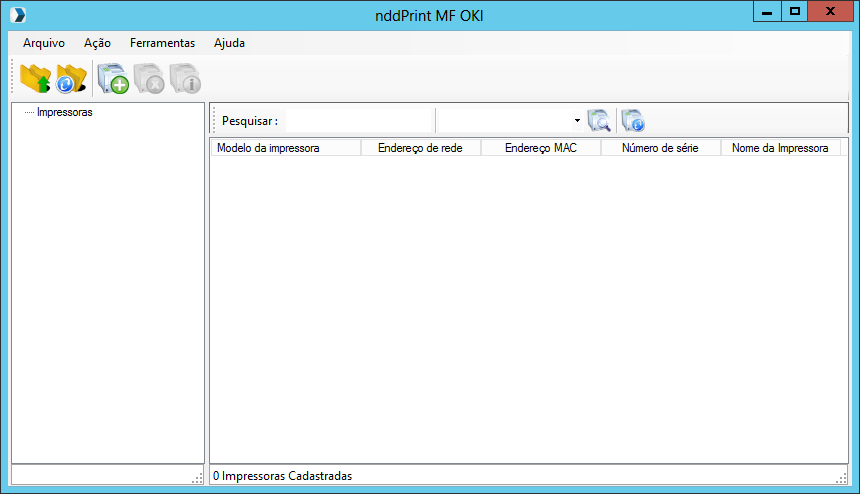The height and width of the screenshot is (494, 860).
Task: Click the refresh printer list icon
Action: [632, 120]
